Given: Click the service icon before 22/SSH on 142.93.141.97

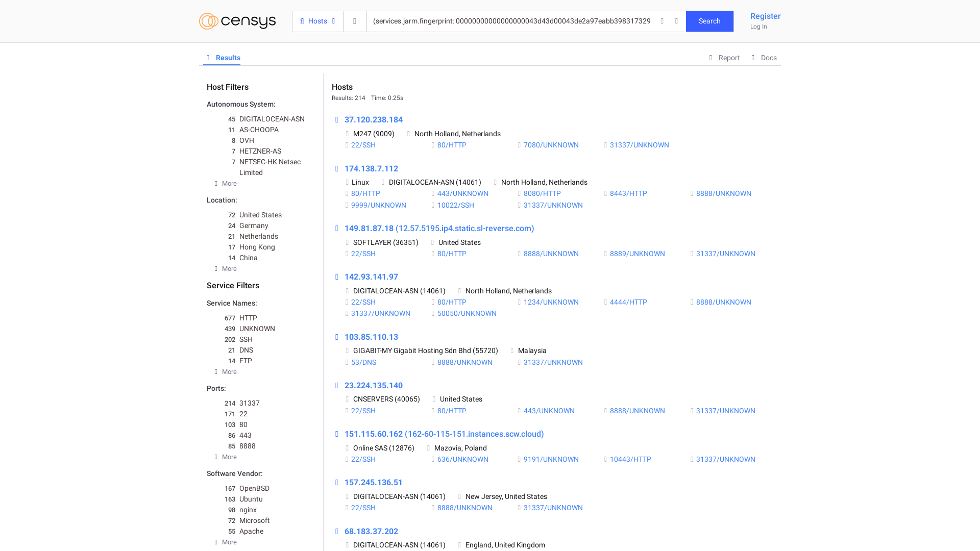Looking at the screenshot, I should point(348,302).
